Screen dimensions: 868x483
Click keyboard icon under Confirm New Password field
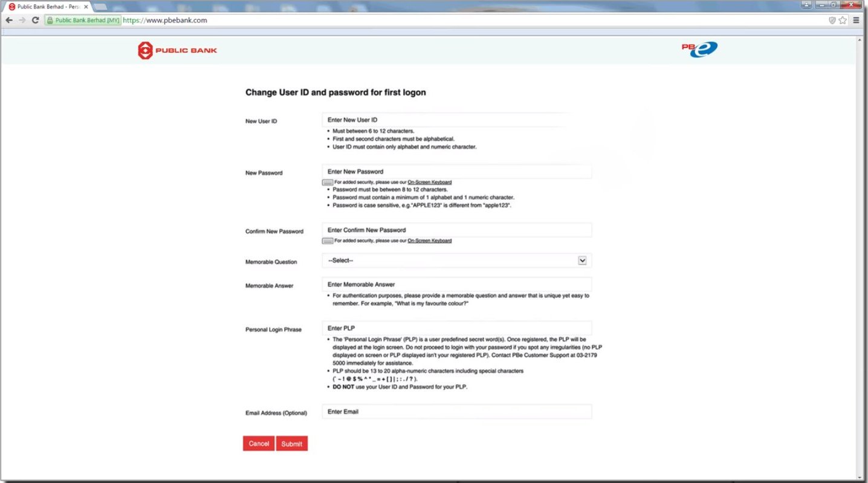[x=327, y=241]
